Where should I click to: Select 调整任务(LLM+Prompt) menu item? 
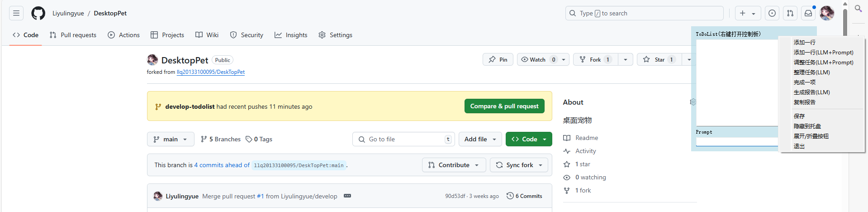pyautogui.click(x=821, y=63)
